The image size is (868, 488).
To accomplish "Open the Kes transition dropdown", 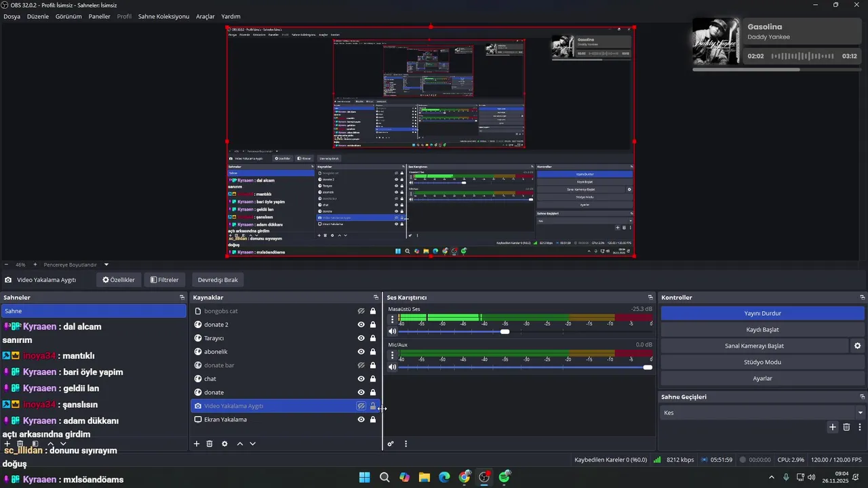I will coord(762,413).
